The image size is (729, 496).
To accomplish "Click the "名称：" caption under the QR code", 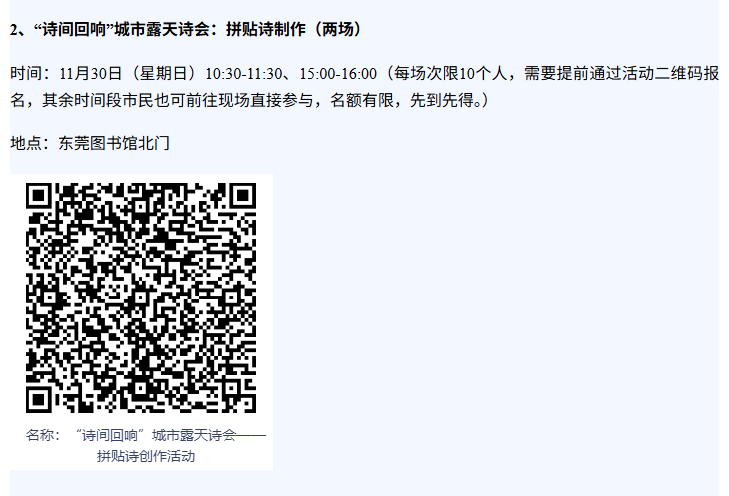I will click(x=43, y=436).
